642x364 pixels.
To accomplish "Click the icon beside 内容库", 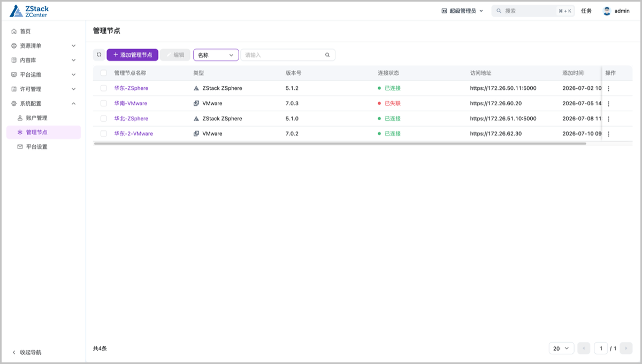I will (14, 60).
